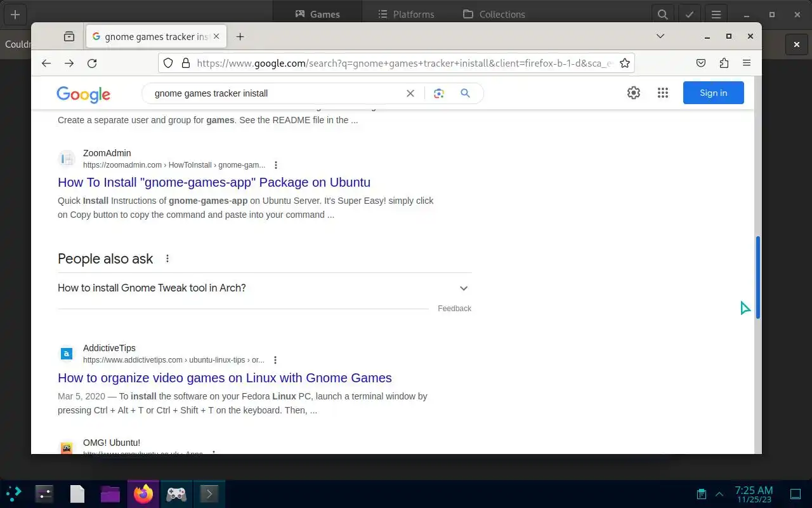
Task: Search by image with Google Lens
Action: 438,93
